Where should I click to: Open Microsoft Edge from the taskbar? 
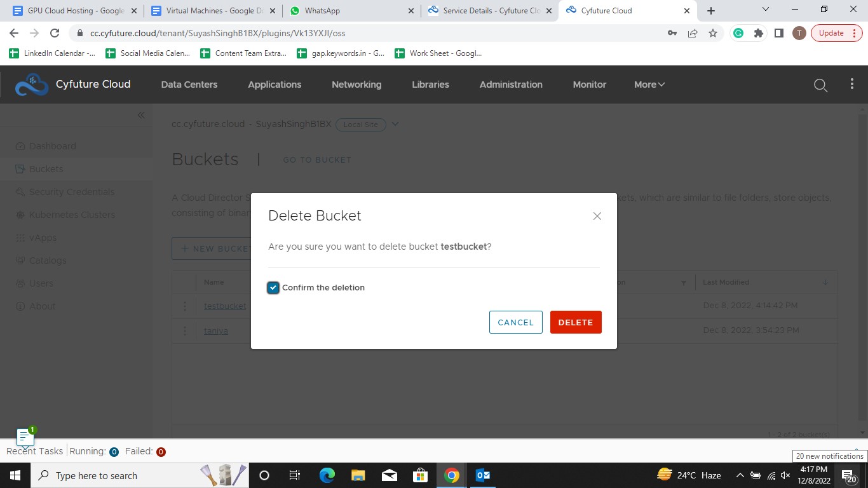click(327, 475)
